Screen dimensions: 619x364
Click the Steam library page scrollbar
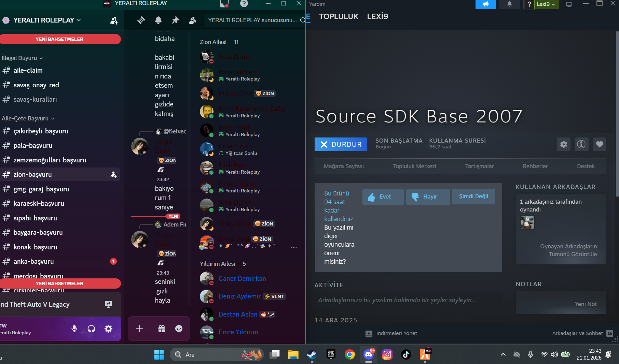(617, 114)
